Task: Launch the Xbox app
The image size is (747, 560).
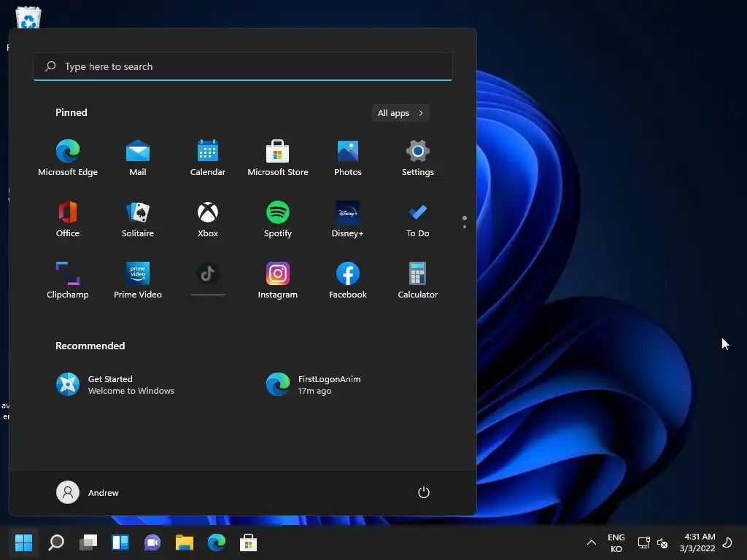Action: pyautogui.click(x=208, y=219)
